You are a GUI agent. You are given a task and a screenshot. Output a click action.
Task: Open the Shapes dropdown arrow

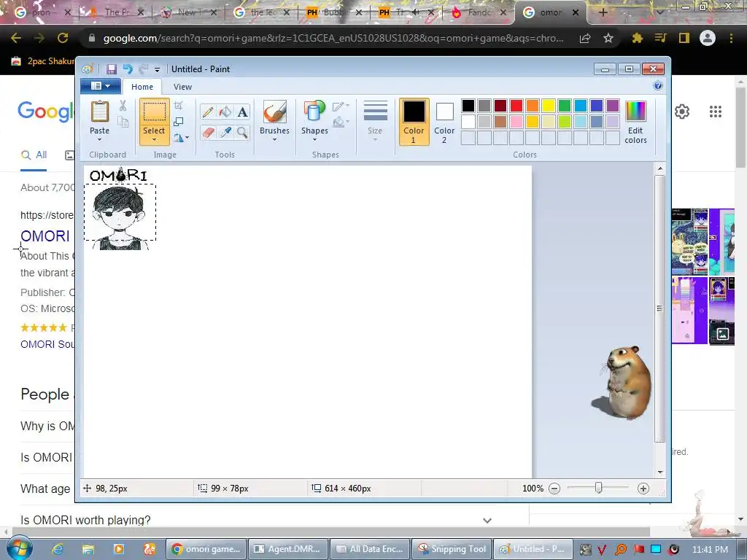(x=314, y=140)
